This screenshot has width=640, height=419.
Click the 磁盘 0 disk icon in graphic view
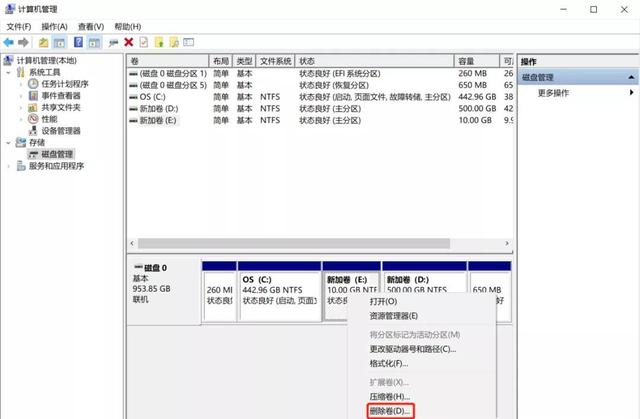click(x=138, y=267)
